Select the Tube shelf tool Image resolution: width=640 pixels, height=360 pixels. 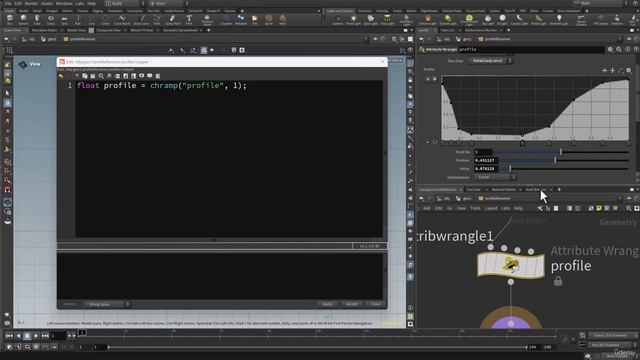(x=37, y=19)
